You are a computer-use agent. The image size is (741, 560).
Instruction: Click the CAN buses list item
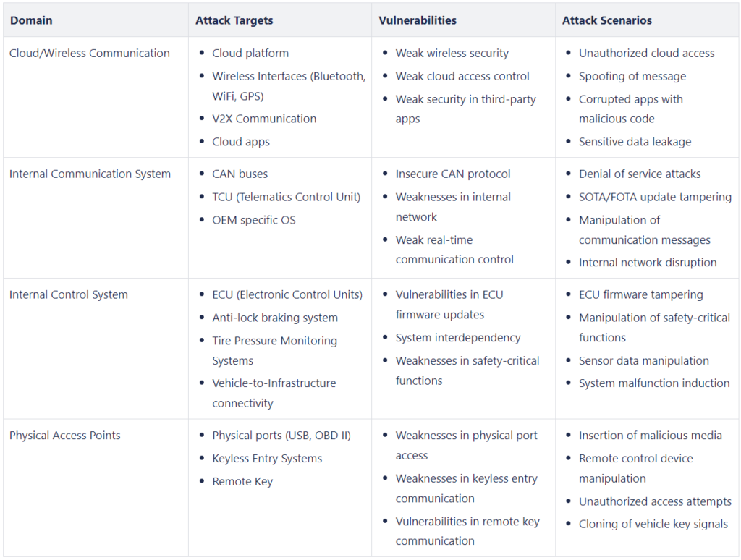pos(240,174)
